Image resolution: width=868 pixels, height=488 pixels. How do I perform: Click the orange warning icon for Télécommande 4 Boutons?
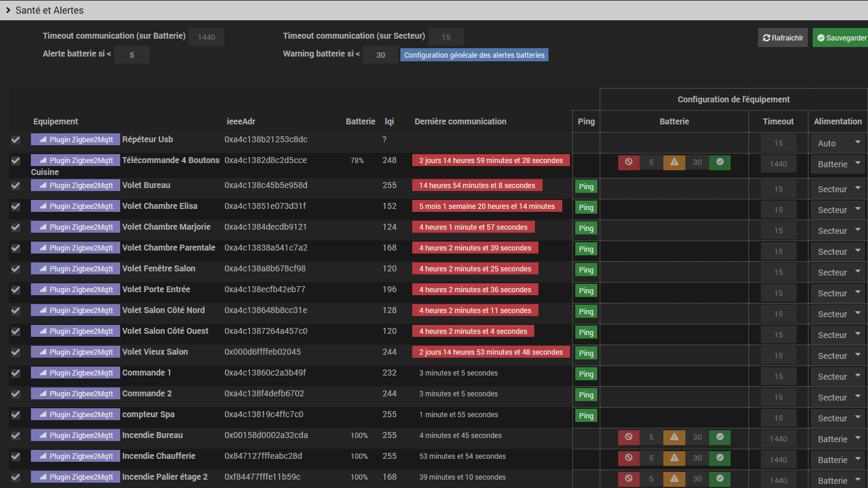point(674,162)
